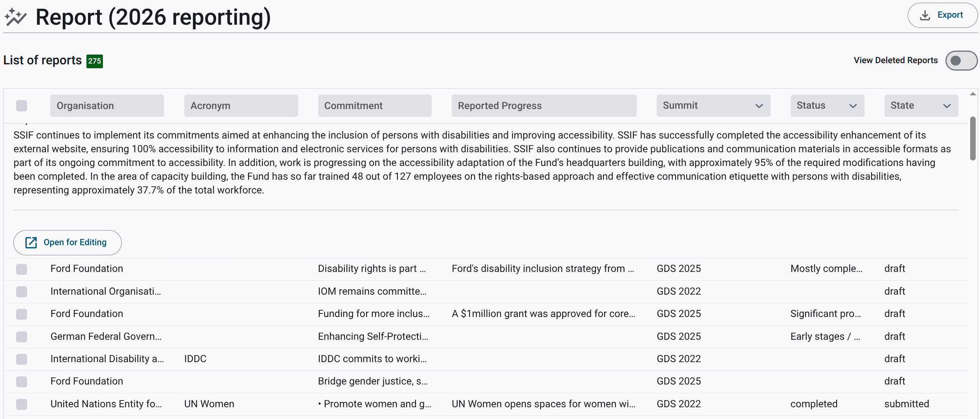Click Open for Editing button

(x=68, y=242)
